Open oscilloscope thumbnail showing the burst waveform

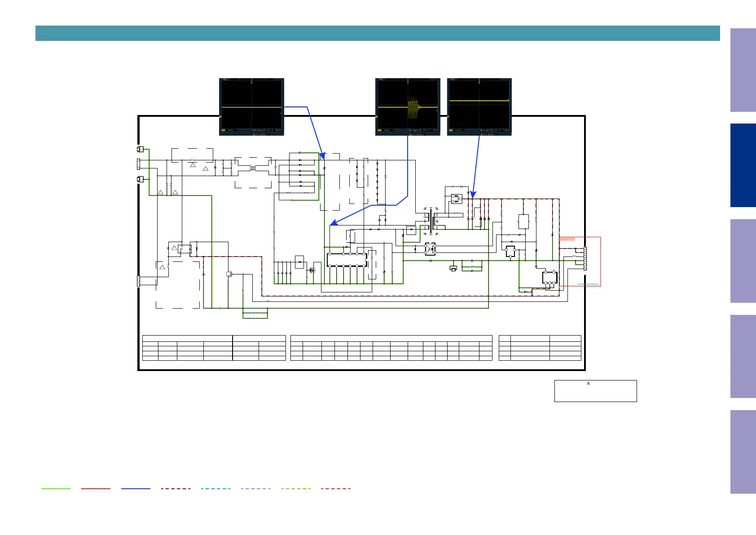click(408, 106)
